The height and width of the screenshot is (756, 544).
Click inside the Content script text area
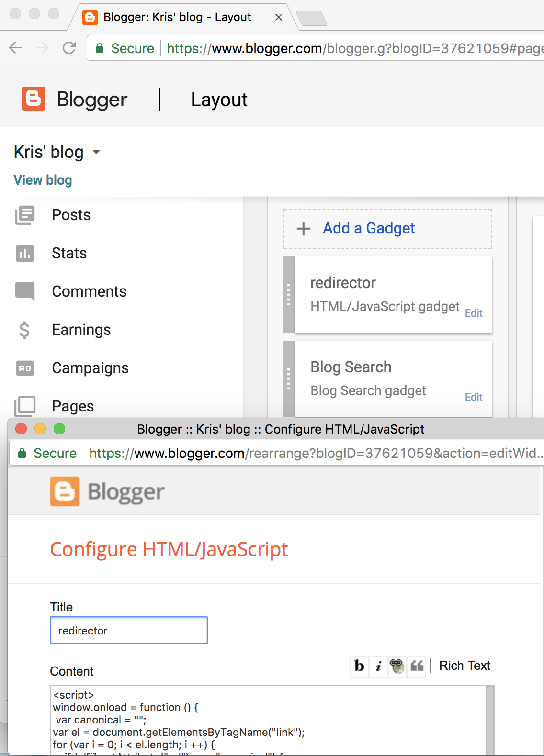click(x=268, y=720)
